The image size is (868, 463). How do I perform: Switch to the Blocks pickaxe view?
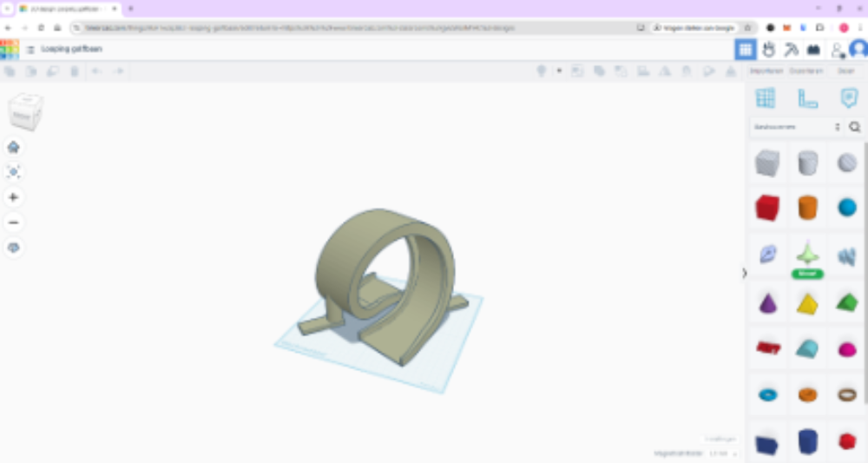click(791, 50)
